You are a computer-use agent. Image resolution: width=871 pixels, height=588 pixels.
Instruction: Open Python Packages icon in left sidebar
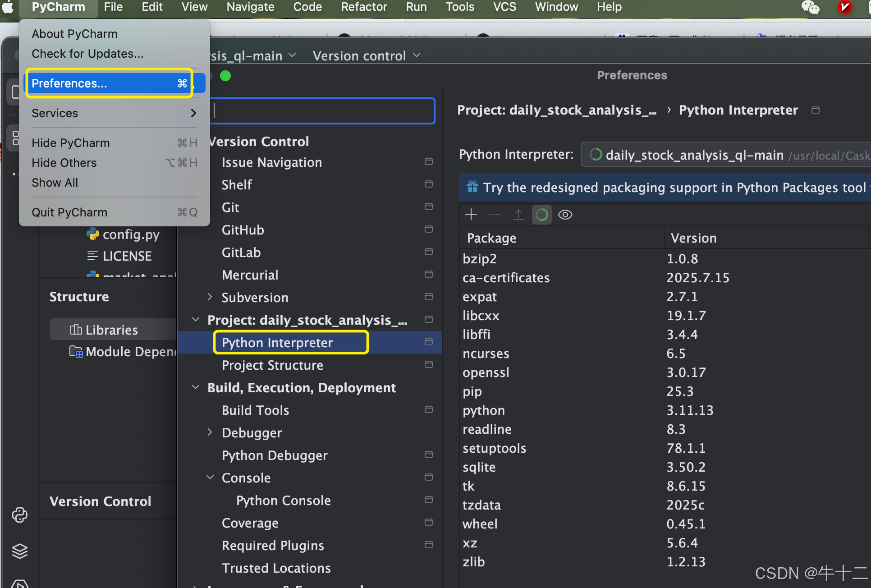coord(19,515)
